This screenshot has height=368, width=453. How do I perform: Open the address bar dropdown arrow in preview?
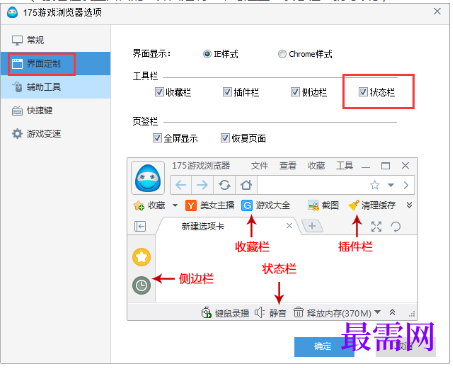pyautogui.click(x=391, y=185)
